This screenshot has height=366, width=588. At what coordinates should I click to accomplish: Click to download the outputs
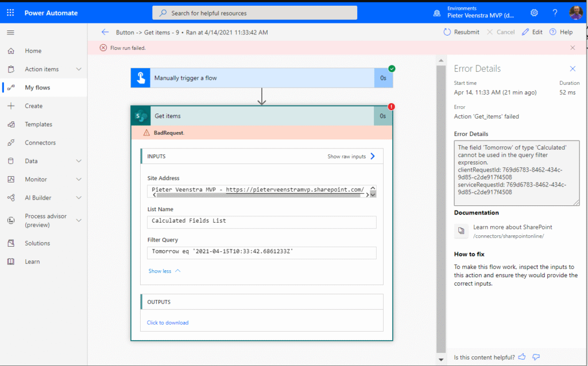coord(168,322)
